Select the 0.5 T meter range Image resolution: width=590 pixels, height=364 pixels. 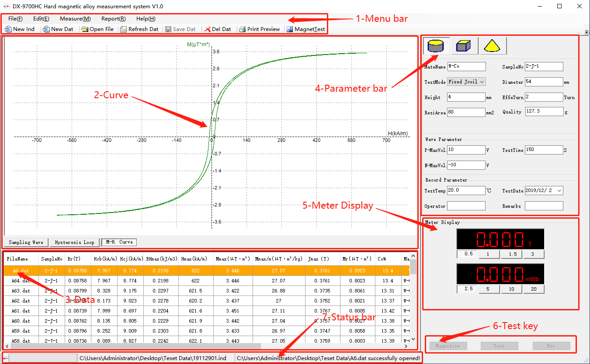[x=468, y=254]
